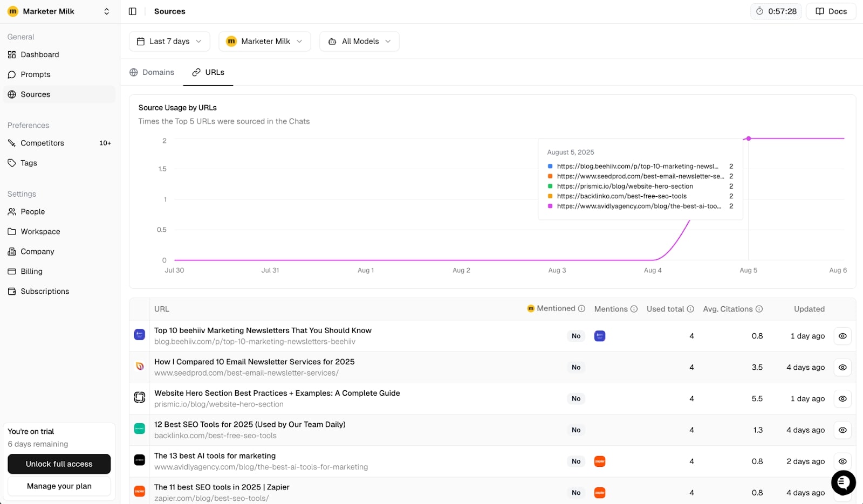Open Website Hero Section Best Practices link

pyautogui.click(x=277, y=393)
